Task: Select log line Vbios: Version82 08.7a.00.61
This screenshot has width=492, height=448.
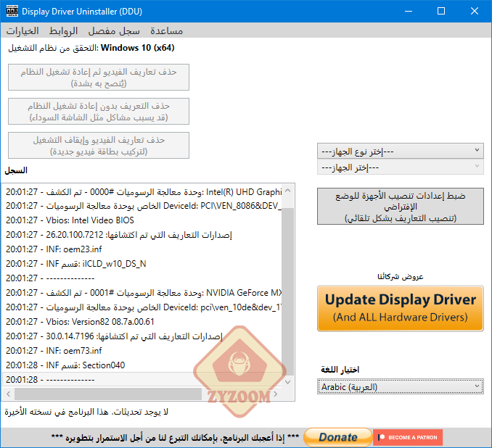Action: 142,322
